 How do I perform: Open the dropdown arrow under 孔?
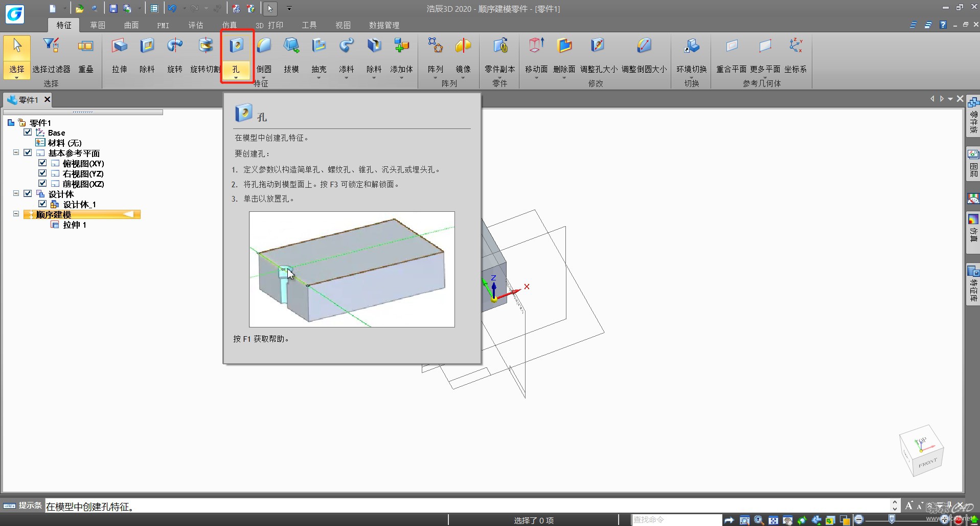(236, 78)
